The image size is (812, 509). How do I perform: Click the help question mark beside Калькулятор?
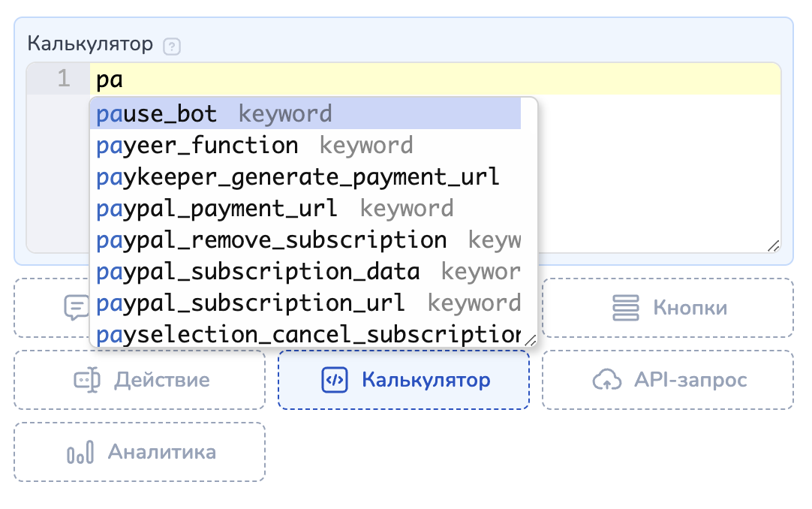(x=173, y=46)
